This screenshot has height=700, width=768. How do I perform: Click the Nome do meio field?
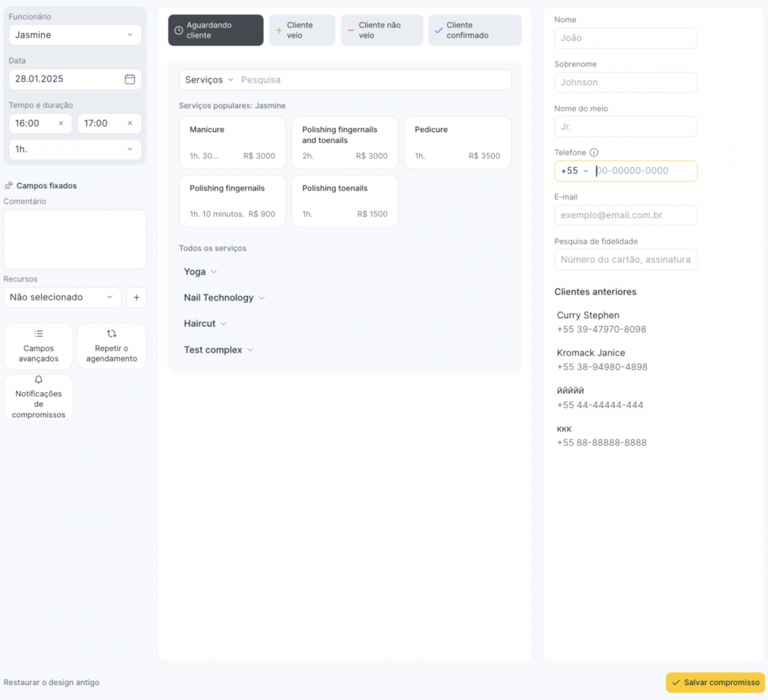click(625, 127)
